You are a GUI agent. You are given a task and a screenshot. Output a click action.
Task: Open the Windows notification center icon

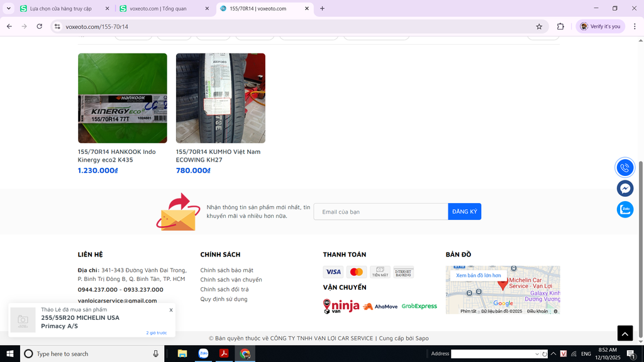[631, 354]
